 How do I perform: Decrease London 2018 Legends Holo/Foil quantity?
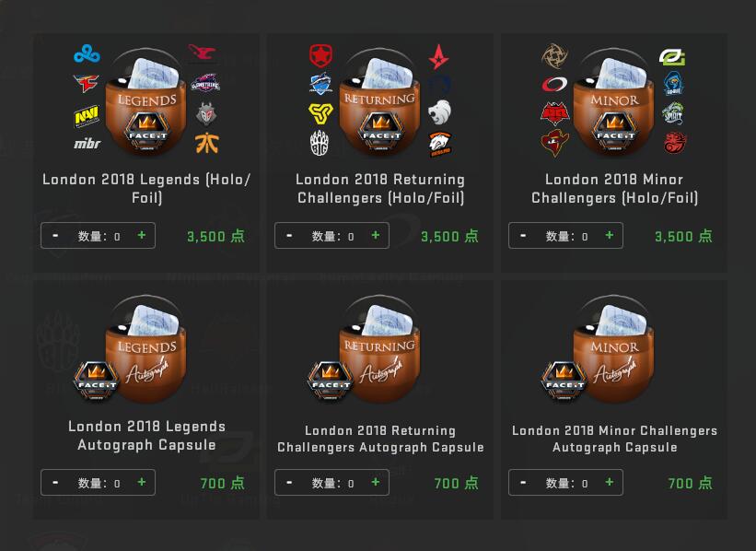55,236
